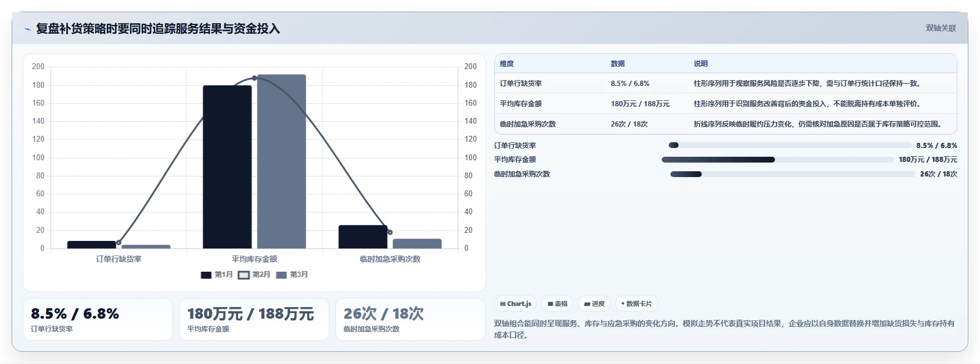The width and height of the screenshot is (980, 364).
Task: Click the 订单行缺货率 progress bar
Action: [x=790, y=145]
